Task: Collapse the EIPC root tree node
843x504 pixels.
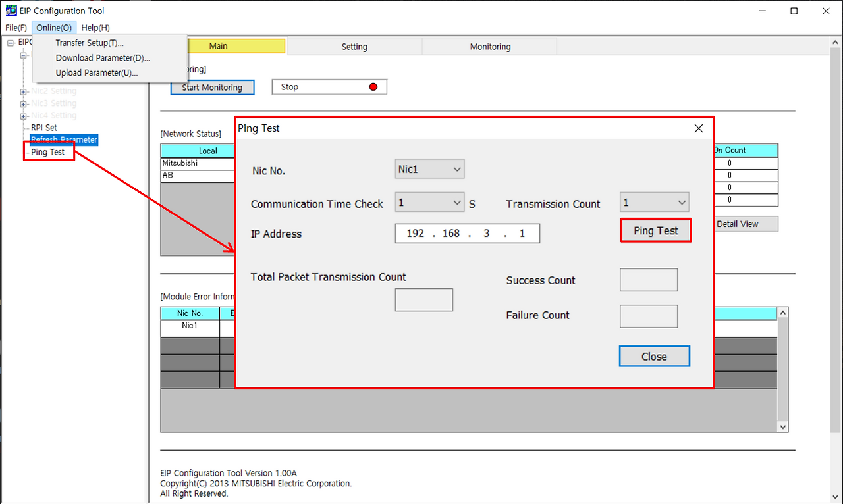Action: point(9,41)
